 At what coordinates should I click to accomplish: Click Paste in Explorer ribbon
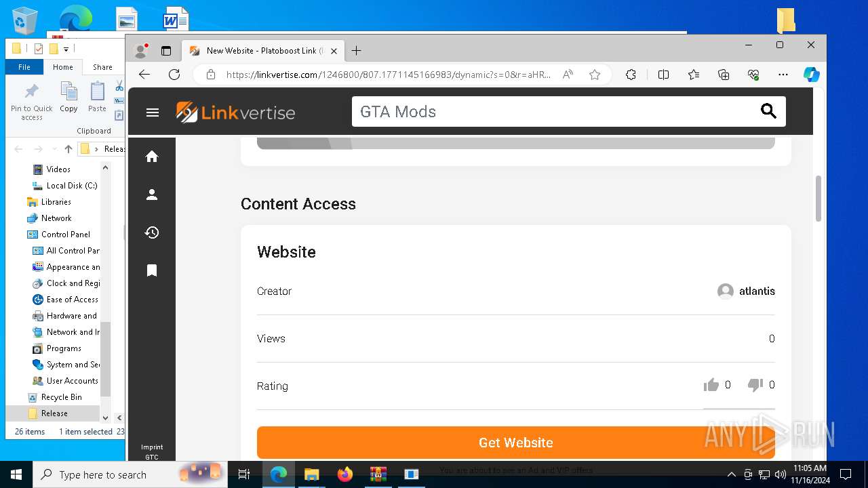[97, 97]
